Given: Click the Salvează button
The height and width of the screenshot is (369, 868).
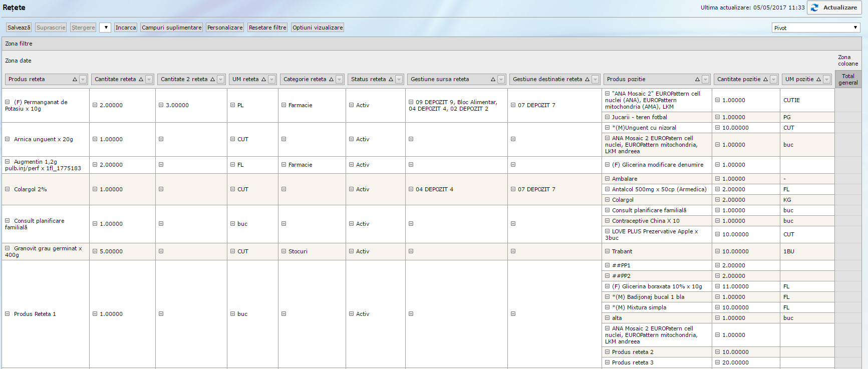Looking at the screenshot, I should tap(19, 28).
